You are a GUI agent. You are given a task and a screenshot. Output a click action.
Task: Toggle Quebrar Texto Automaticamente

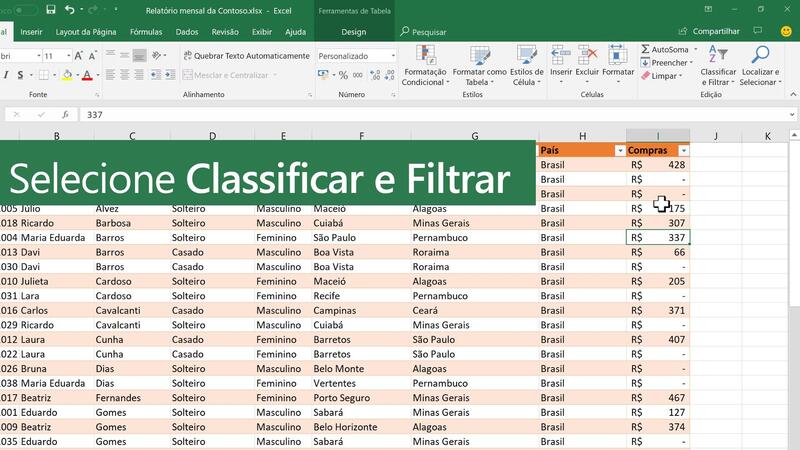point(245,56)
